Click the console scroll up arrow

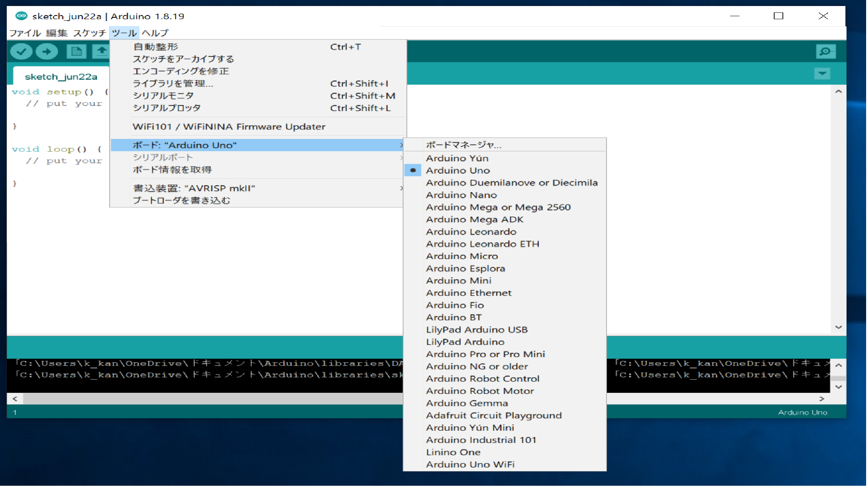(x=839, y=365)
